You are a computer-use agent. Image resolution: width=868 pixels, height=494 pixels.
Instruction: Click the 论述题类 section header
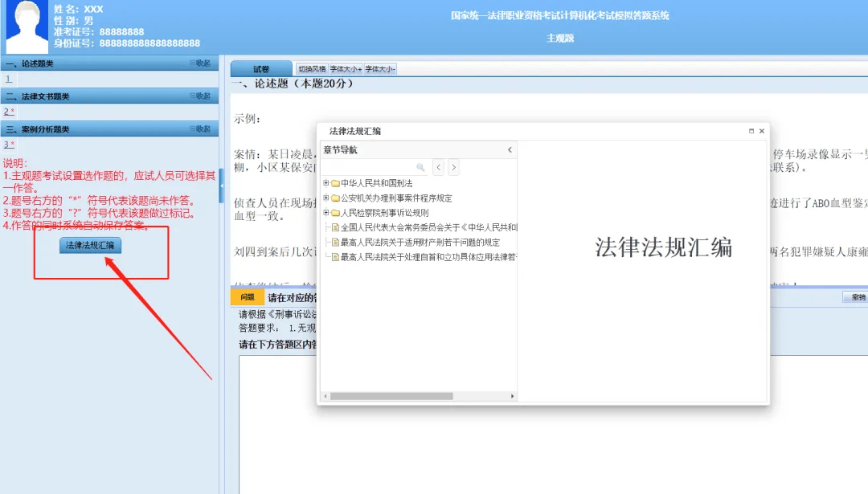click(109, 63)
